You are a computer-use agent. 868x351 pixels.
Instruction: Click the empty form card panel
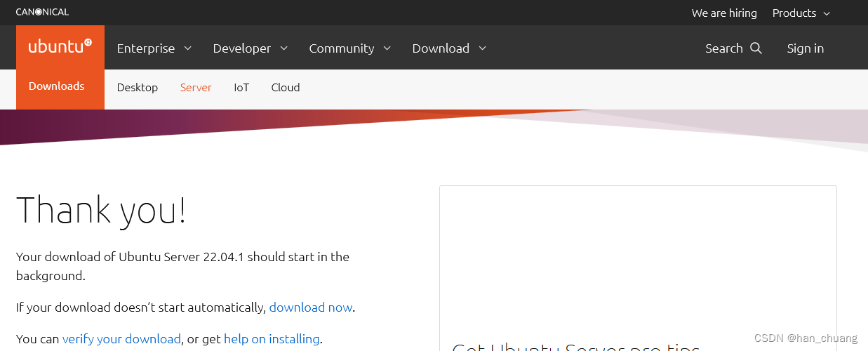(x=638, y=268)
